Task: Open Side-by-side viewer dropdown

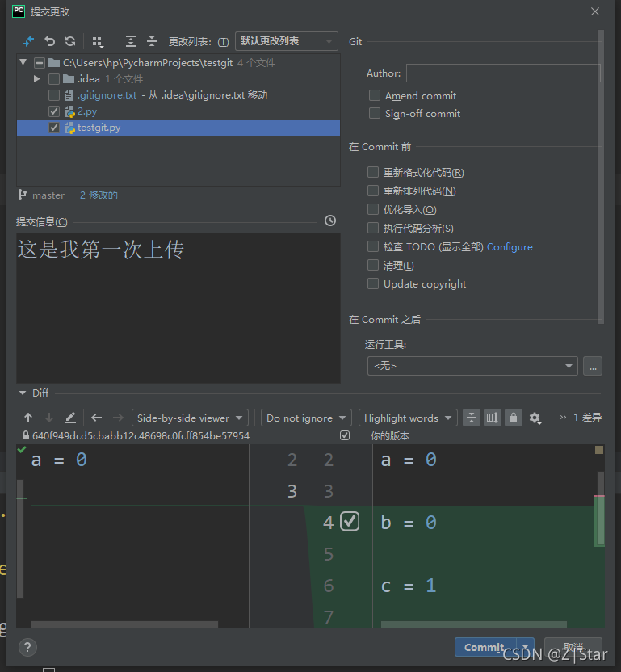Action: coord(190,418)
